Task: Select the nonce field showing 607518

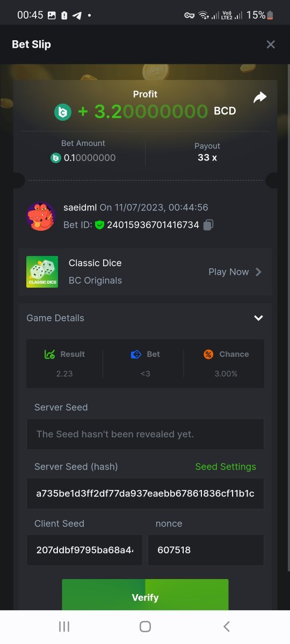Action: pyautogui.click(x=206, y=550)
